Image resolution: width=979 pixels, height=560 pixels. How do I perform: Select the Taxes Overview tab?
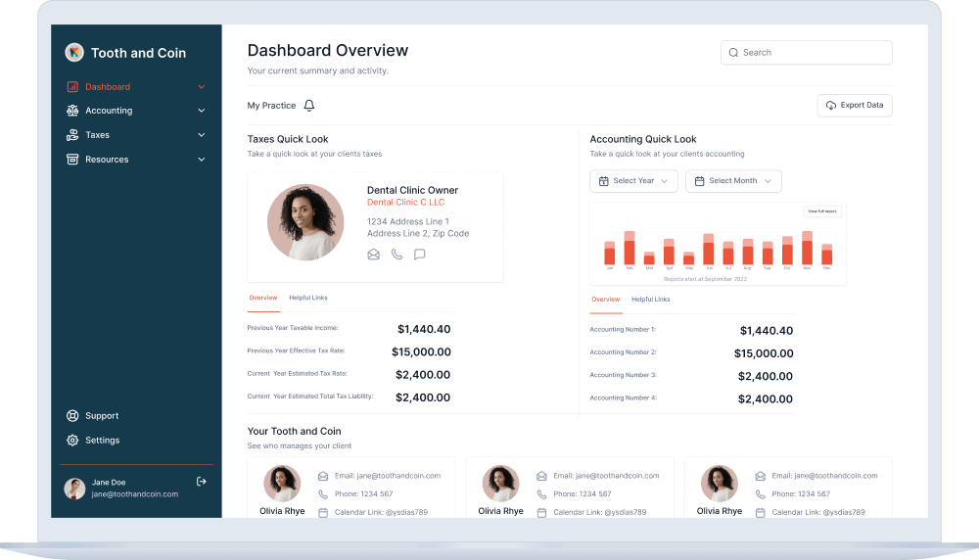tap(263, 298)
